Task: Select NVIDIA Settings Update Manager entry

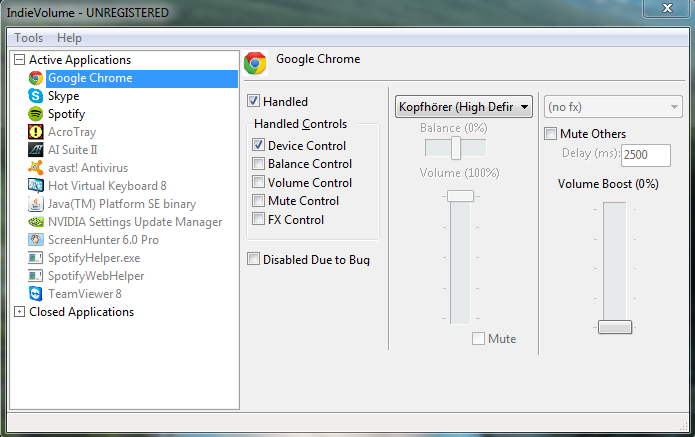Action: tap(135, 222)
